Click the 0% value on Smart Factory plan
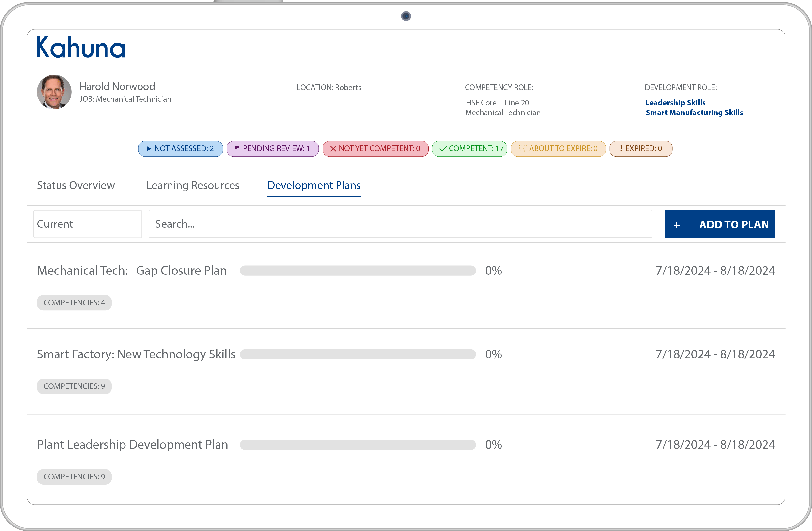 tap(494, 354)
